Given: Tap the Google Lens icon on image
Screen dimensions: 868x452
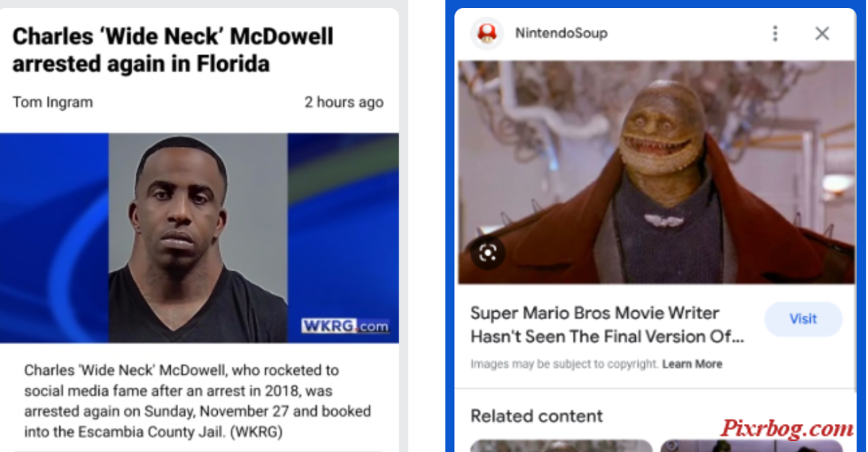Looking at the screenshot, I should 488,252.
